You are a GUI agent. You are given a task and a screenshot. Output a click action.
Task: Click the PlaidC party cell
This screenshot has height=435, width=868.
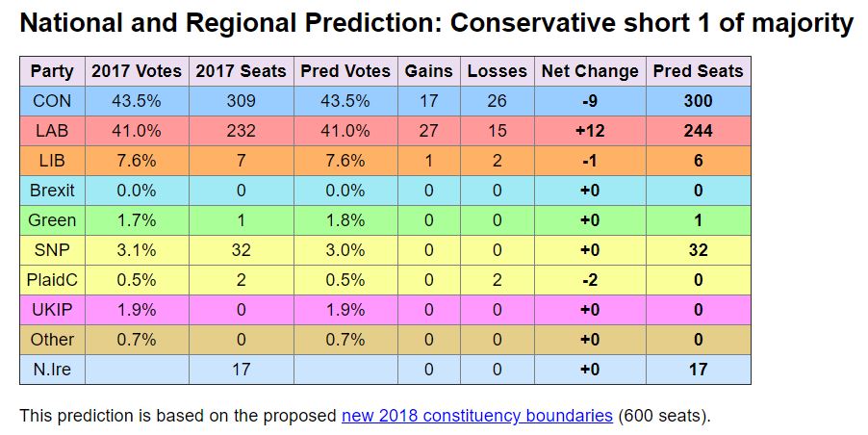[x=52, y=280]
